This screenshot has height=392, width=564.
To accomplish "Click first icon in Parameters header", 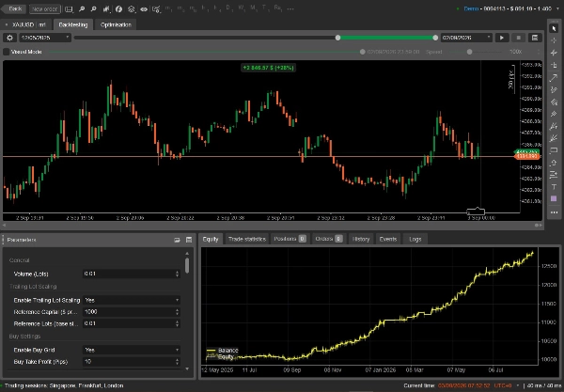I will [177, 240].
